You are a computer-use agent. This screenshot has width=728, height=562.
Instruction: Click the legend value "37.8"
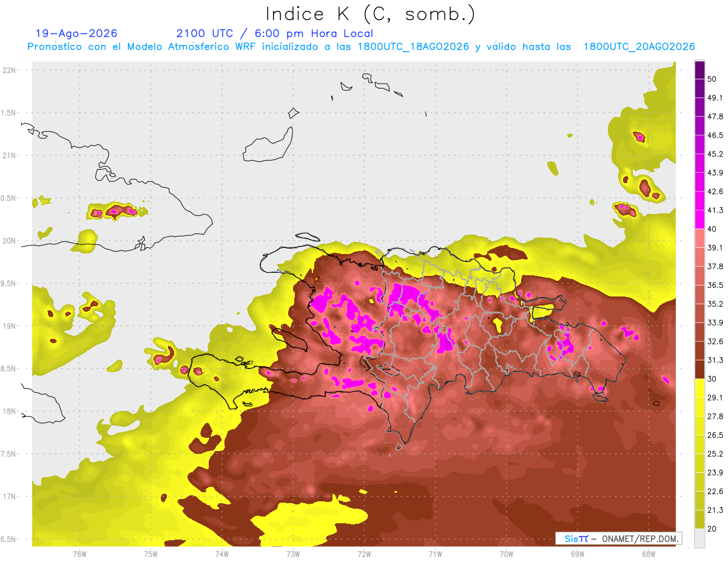[x=715, y=267]
